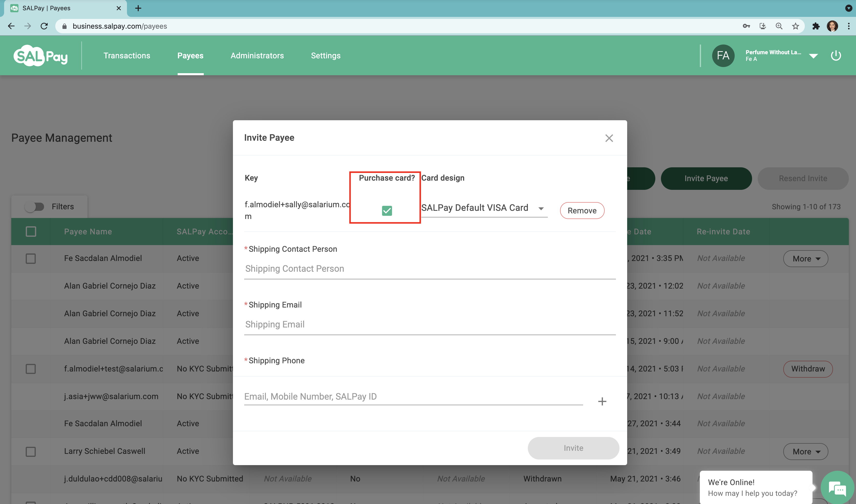Reload the page
856x504 pixels.
pyautogui.click(x=44, y=26)
